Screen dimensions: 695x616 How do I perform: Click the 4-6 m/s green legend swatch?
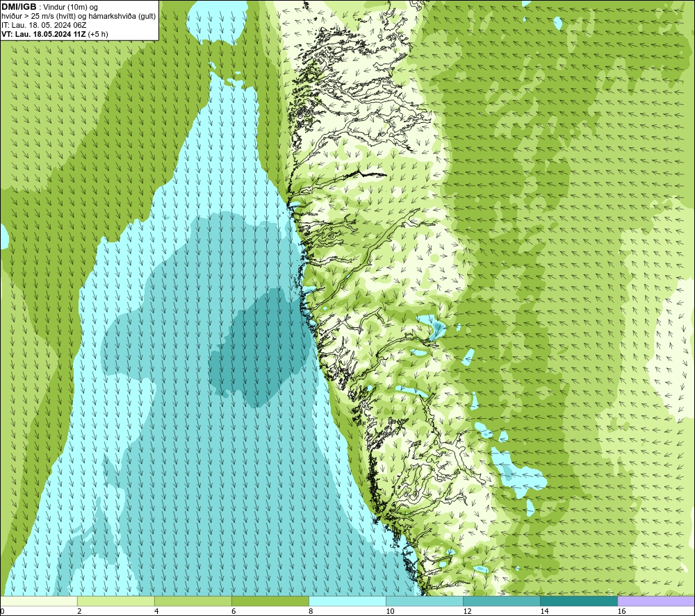coord(193,601)
